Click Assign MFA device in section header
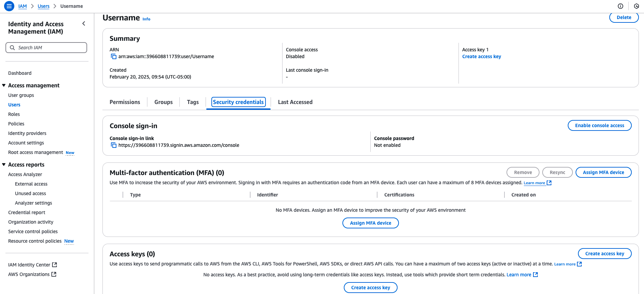Viewport: 644px width, 294px height. (603, 172)
